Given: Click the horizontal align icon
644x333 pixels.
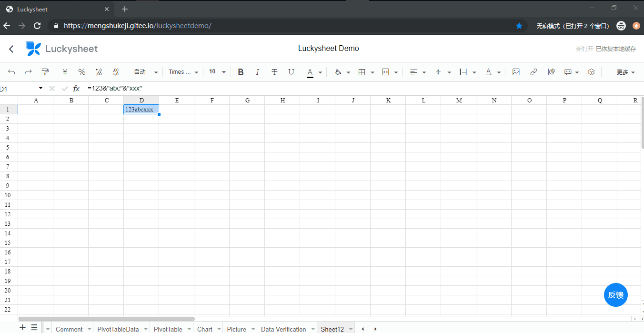Looking at the screenshot, I should click(x=413, y=72).
